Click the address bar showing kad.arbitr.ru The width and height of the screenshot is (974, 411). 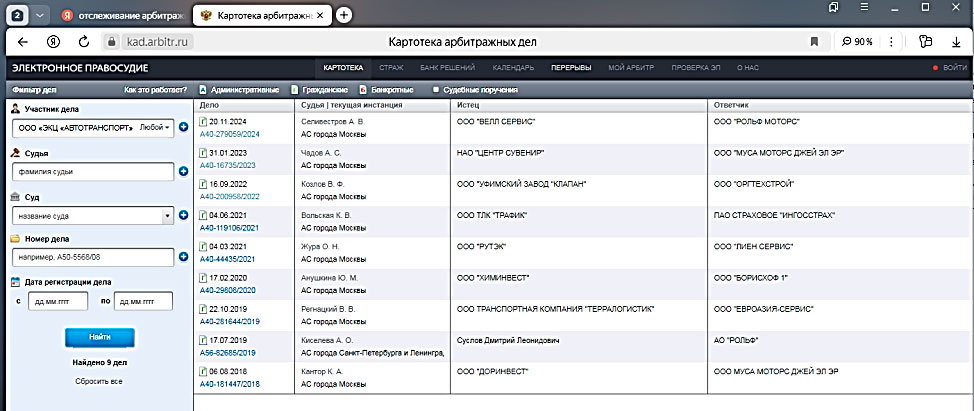pyautogui.click(x=157, y=42)
